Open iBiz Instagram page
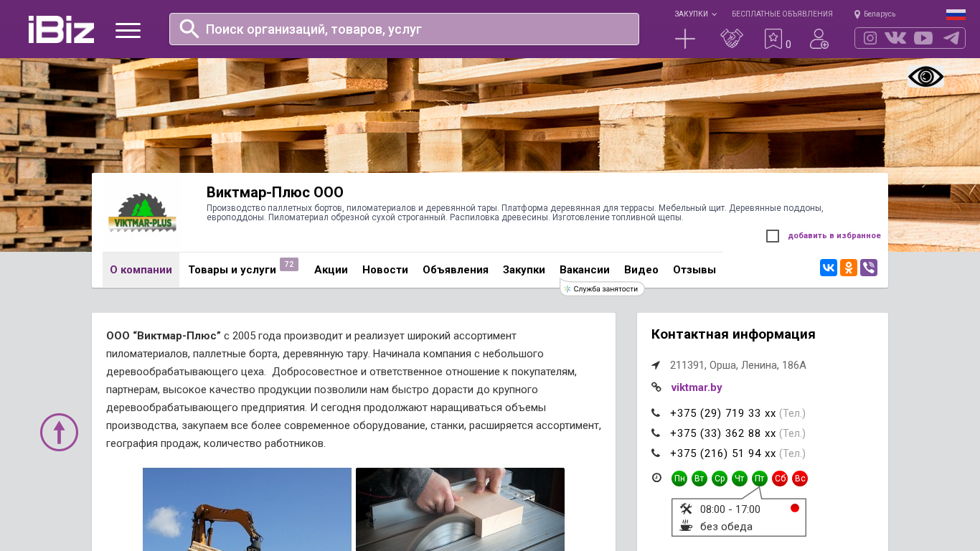 pos(870,38)
